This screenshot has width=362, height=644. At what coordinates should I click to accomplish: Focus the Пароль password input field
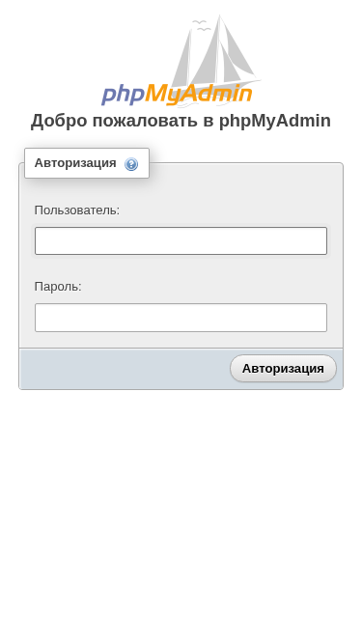point(181,318)
